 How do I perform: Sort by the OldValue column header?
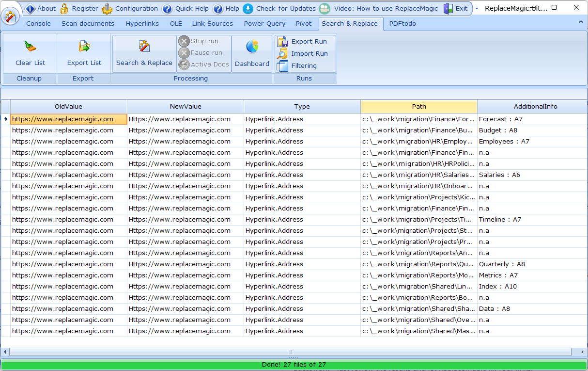click(69, 107)
